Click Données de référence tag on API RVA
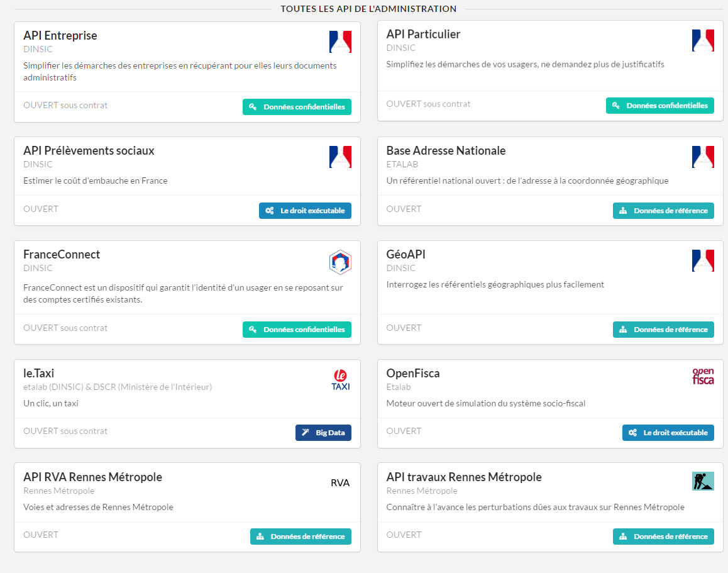 301,537
